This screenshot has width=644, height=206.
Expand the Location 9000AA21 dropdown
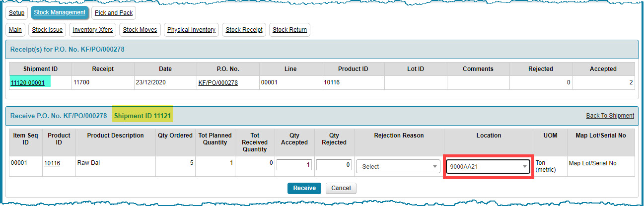489,167
